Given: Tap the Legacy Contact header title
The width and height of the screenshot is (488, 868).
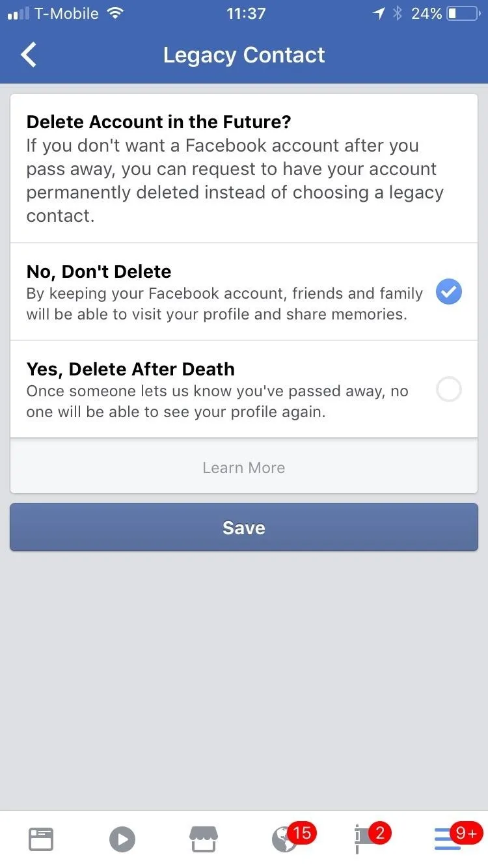Looking at the screenshot, I should (x=244, y=55).
